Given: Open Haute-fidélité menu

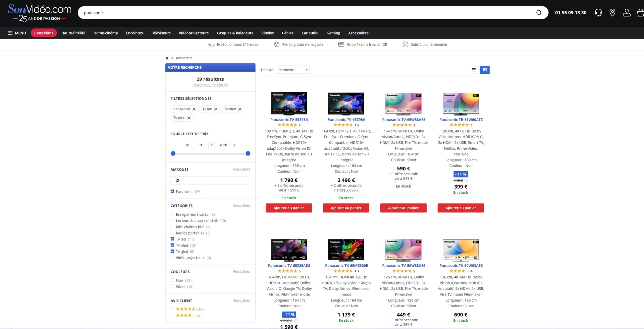Looking at the screenshot, I should coord(73,33).
